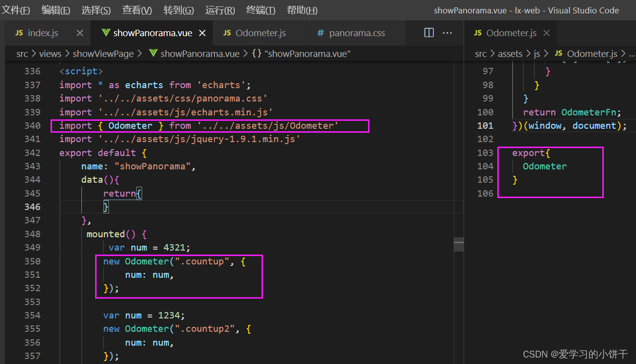The image size is (636, 364).
Task: Click the hash icon on panorama.css tab
Action: [x=320, y=33]
